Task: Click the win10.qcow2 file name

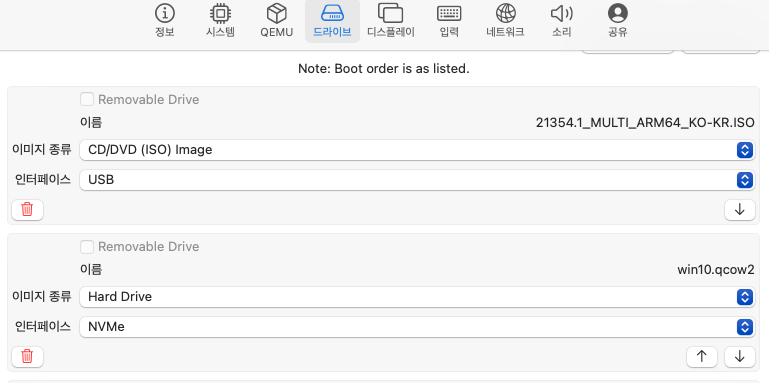Action: 716,270
